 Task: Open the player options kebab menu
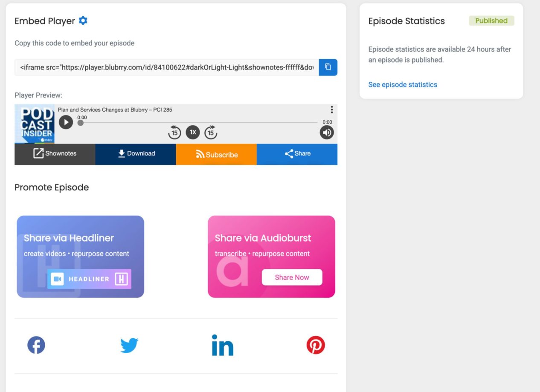pyautogui.click(x=332, y=110)
